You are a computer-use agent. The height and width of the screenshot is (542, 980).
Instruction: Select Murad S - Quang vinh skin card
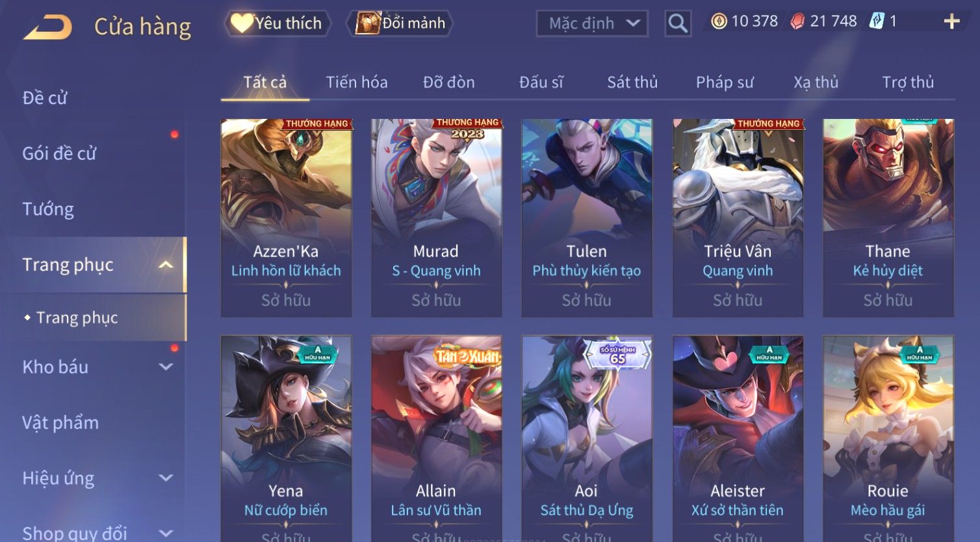click(x=436, y=218)
